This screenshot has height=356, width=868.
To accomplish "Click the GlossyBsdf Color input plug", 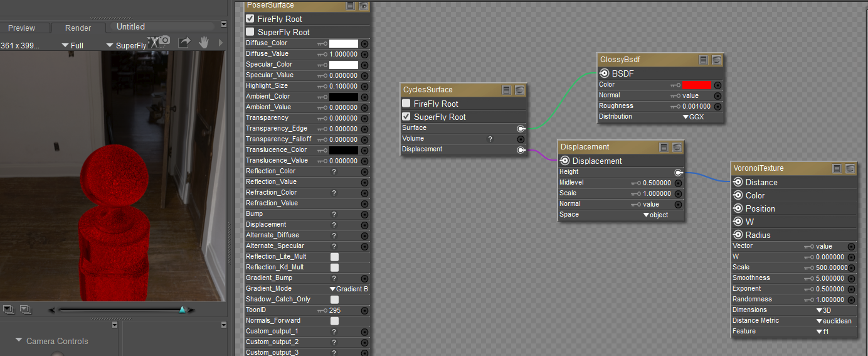I will click(x=717, y=85).
